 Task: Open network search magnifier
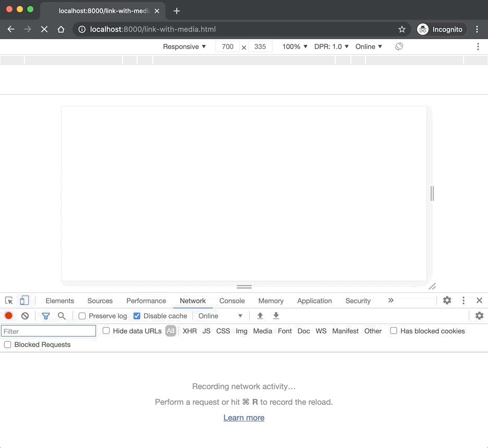[62, 316]
